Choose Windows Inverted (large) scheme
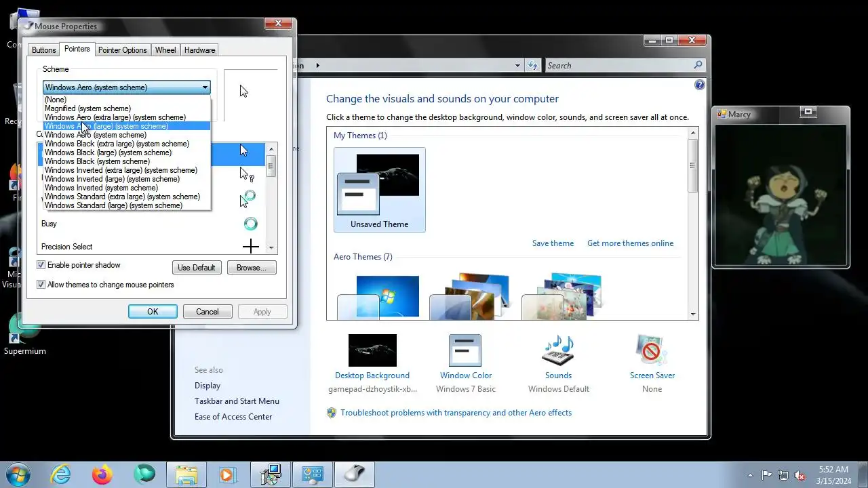Screen dimensions: 868x488 coord(127,179)
